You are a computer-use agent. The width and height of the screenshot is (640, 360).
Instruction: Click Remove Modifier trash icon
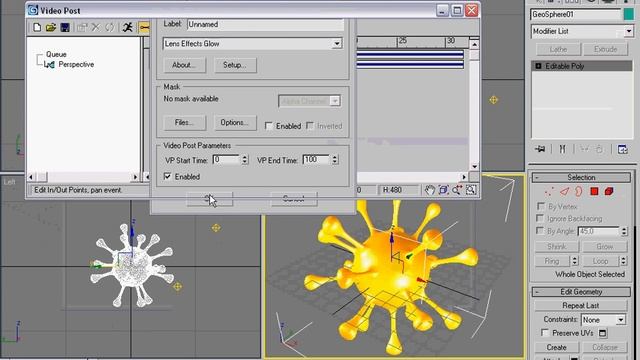(599, 149)
